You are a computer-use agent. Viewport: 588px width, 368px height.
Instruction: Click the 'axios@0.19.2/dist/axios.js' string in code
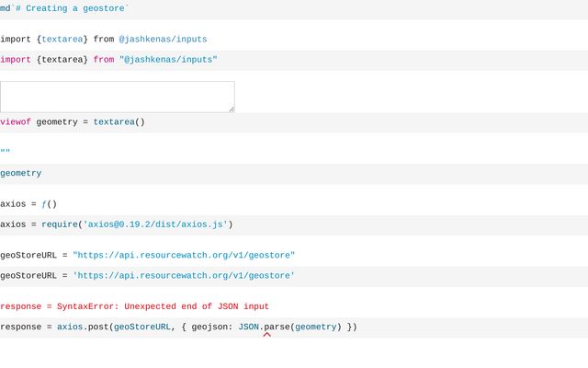coord(155,224)
